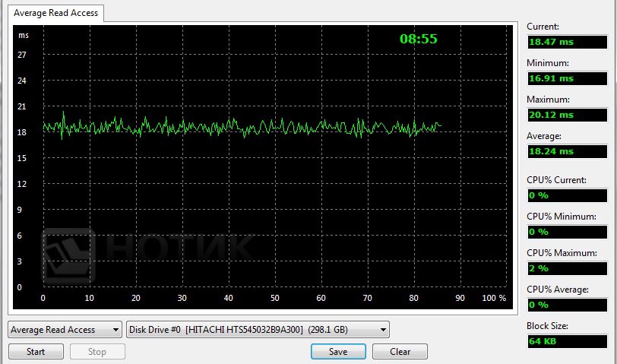Click the CPU% Maximum 2 % field
Viewport: 617px width, 364px height.
(x=568, y=268)
